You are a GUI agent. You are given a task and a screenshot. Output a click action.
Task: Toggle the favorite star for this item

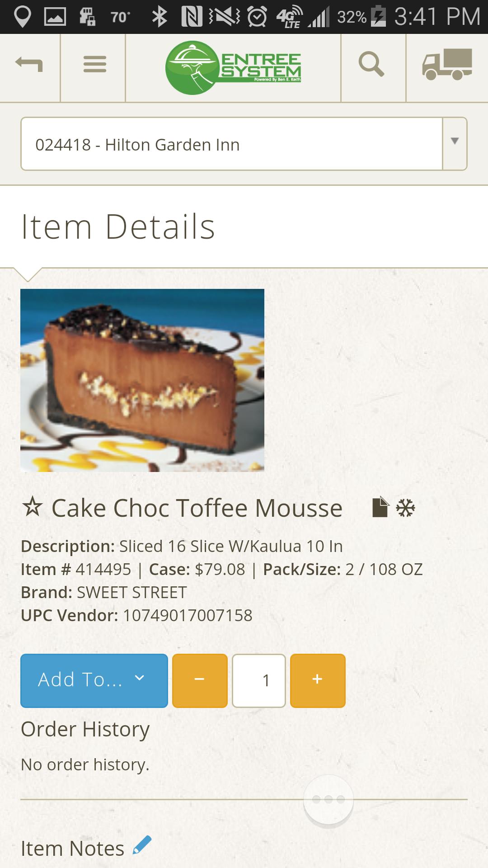(x=33, y=508)
